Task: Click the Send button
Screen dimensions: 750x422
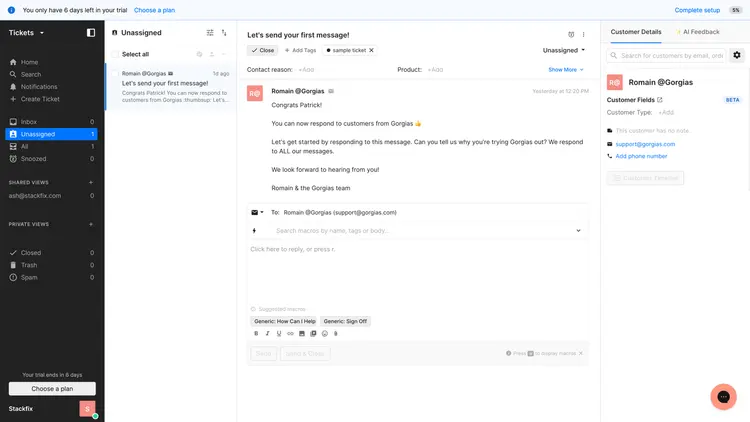Action: 264,354
